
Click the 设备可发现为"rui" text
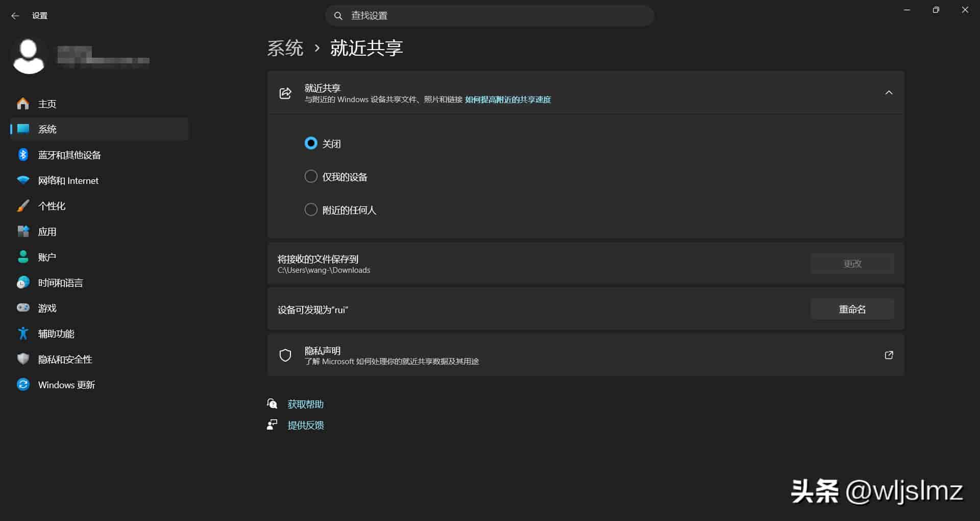pos(313,310)
